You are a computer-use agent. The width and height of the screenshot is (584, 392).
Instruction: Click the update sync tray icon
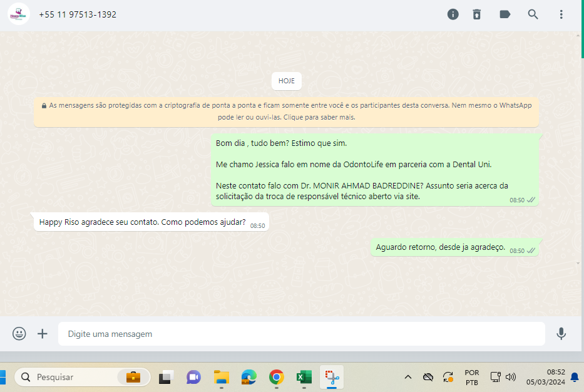coord(448,377)
